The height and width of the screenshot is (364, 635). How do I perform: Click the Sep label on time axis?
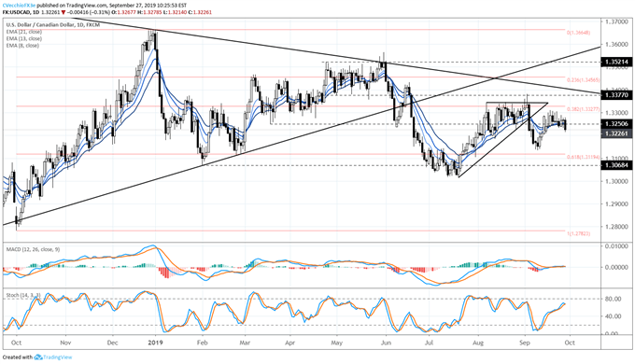tap(525, 343)
